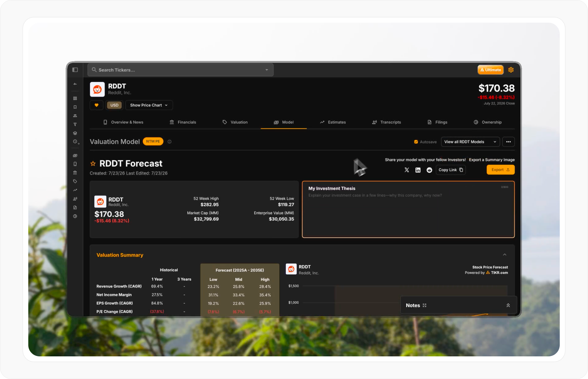Viewport: 588px width, 379px height.
Task: Open the Search Tickers dropdown arrow
Action: [267, 70]
